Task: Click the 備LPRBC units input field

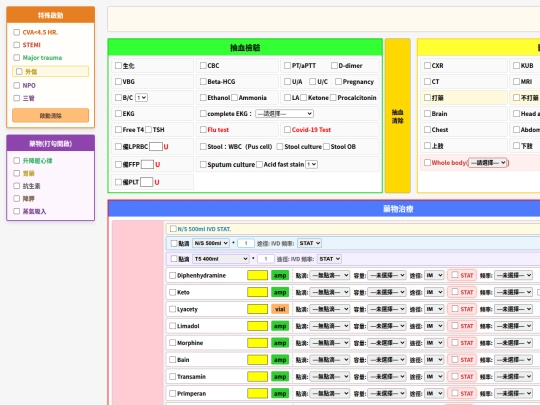Action: [x=156, y=147]
